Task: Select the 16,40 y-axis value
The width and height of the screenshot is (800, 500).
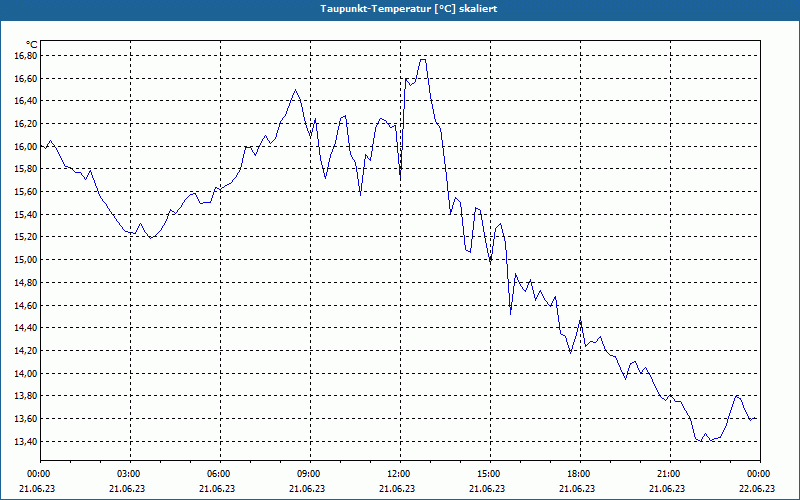Action: click(x=25, y=101)
